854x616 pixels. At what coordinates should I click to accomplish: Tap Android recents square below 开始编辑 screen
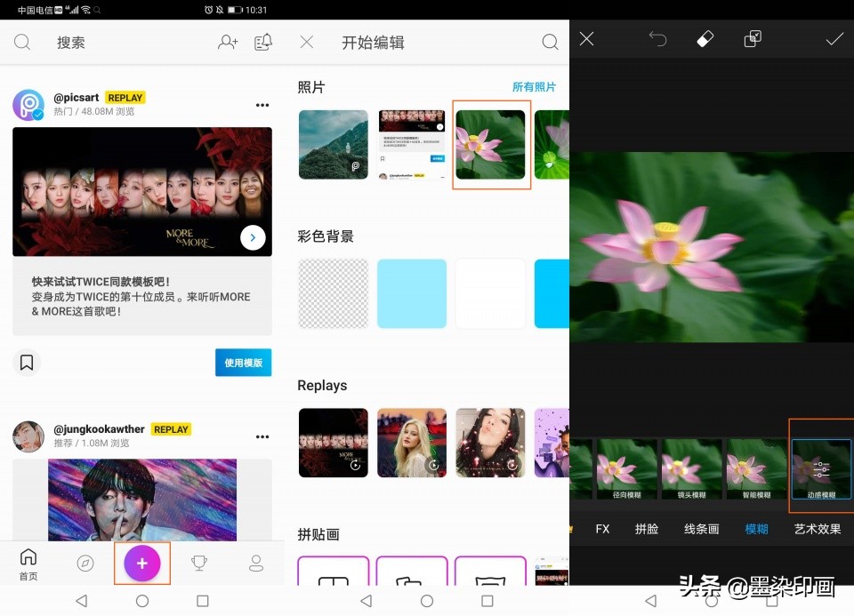pyautogui.click(x=487, y=601)
